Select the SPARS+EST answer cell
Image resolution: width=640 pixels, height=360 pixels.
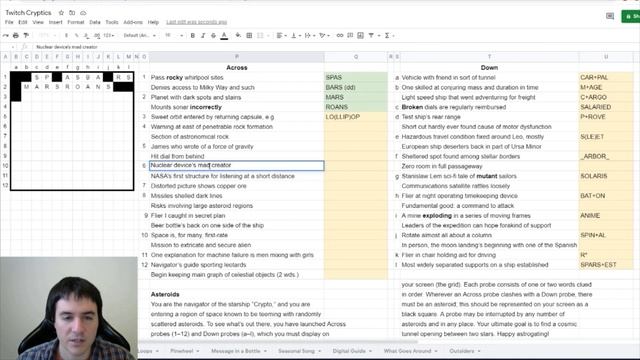coord(606,265)
